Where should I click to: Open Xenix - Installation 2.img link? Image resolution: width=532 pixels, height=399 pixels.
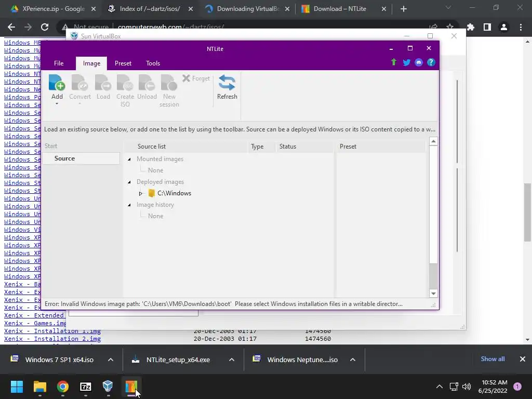52,339
